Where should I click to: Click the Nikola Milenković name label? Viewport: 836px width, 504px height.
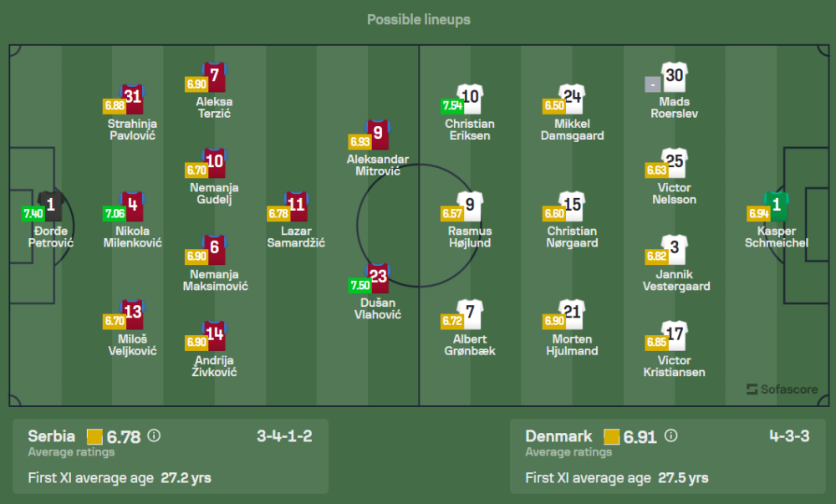pyautogui.click(x=133, y=237)
